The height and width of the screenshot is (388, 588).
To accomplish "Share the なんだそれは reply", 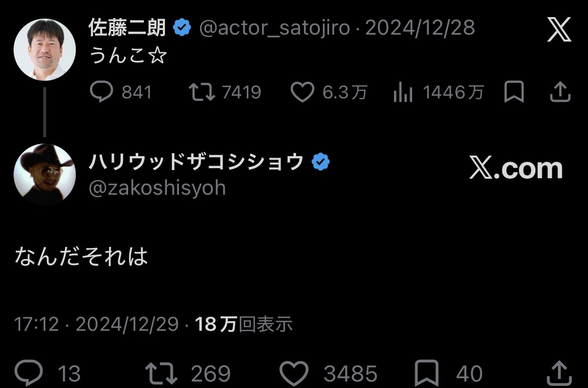I will [559, 373].
